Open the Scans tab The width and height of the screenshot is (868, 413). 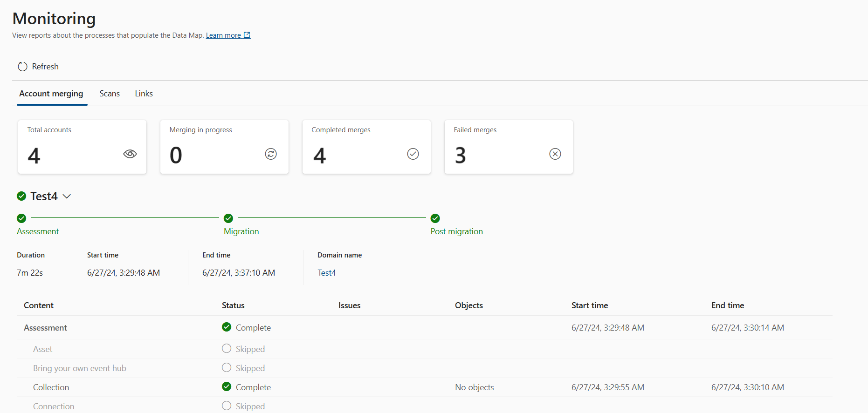tap(110, 94)
